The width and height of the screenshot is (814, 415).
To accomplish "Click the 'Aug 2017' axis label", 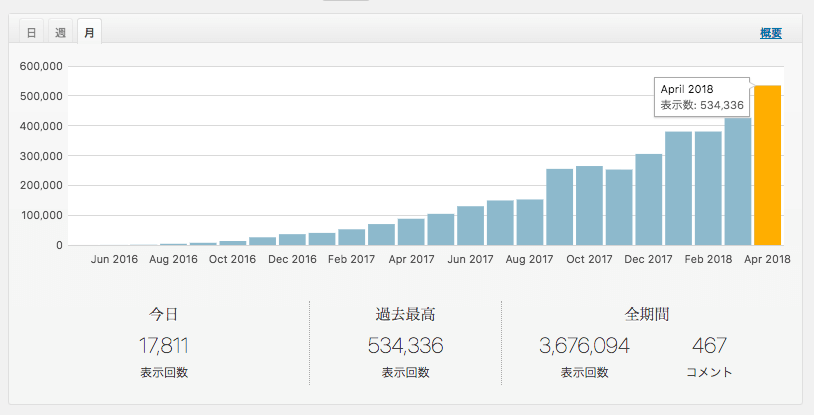I will 530,259.
